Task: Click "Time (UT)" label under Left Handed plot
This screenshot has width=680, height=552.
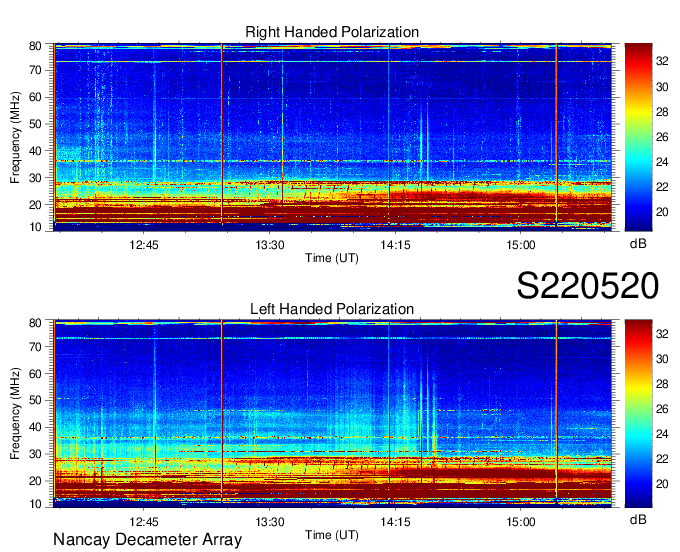Action: [x=332, y=535]
